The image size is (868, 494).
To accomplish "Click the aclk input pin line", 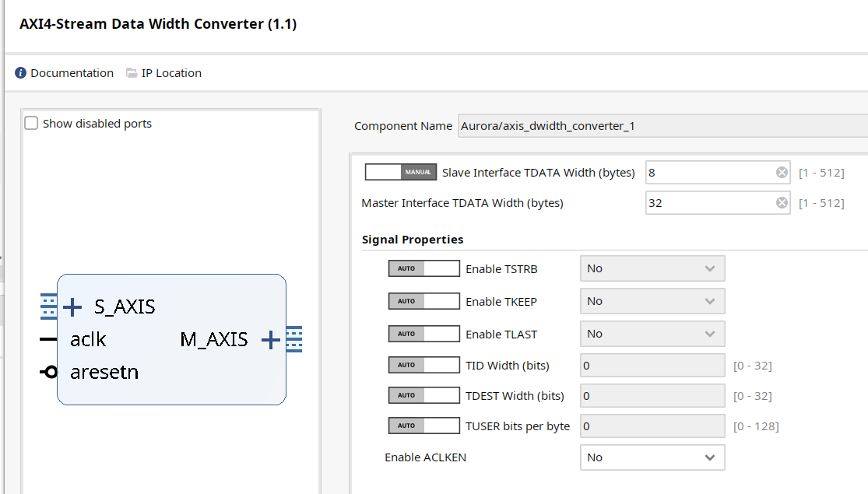I will tap(49, 339).
